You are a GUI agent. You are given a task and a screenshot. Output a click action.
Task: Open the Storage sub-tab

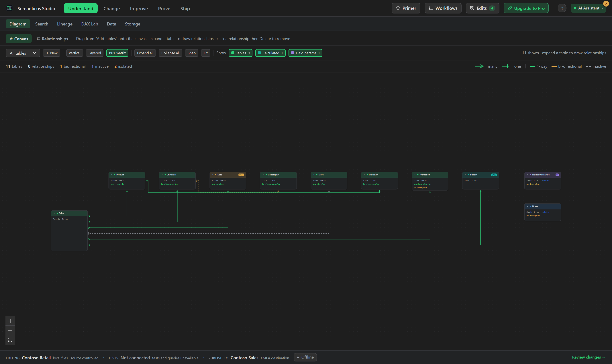[x=133, y=24]
